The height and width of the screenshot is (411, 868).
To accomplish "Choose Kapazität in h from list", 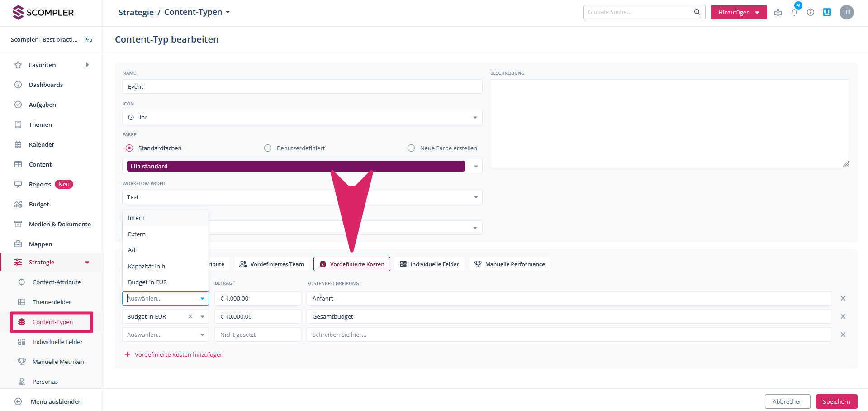I will pos(147,266).
